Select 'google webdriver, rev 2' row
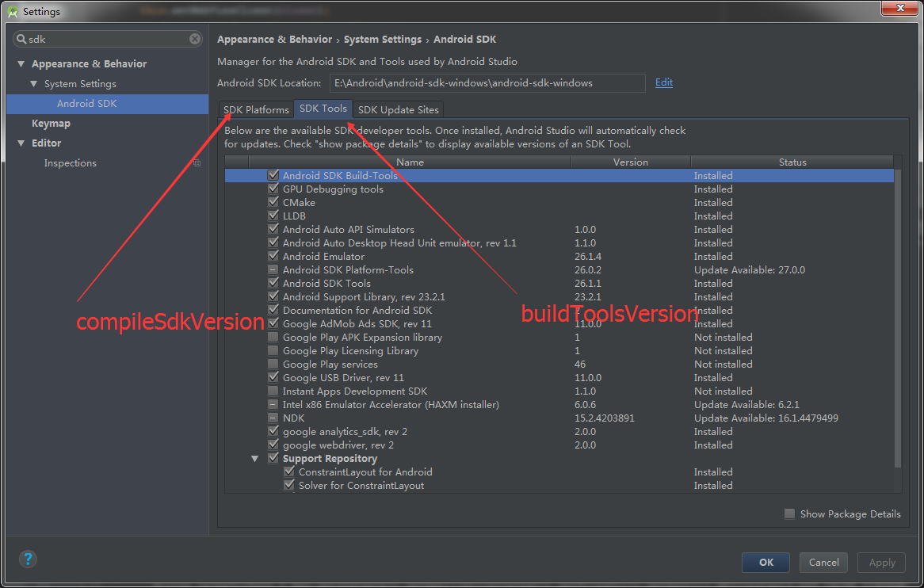 click(559, 445)
